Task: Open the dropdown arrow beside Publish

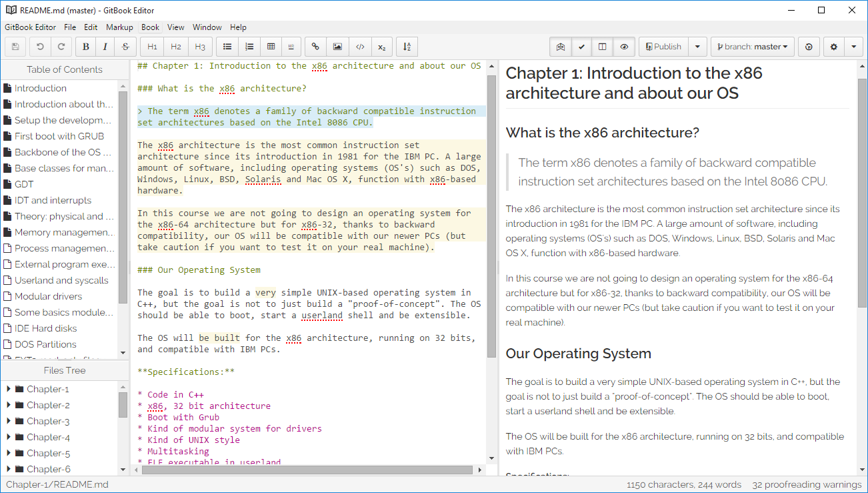Action: 697,47
